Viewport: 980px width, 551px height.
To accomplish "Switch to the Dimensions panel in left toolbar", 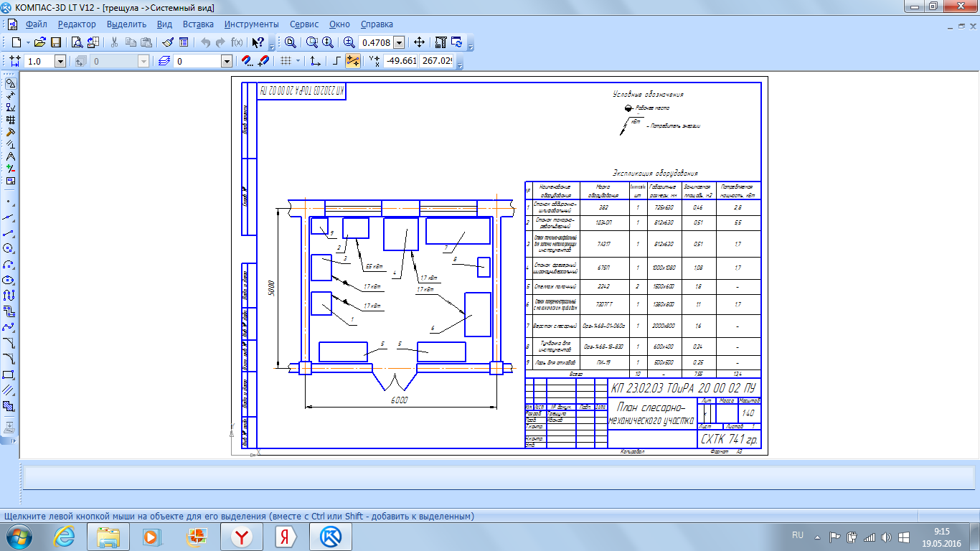I will click(x=10, y=95).
